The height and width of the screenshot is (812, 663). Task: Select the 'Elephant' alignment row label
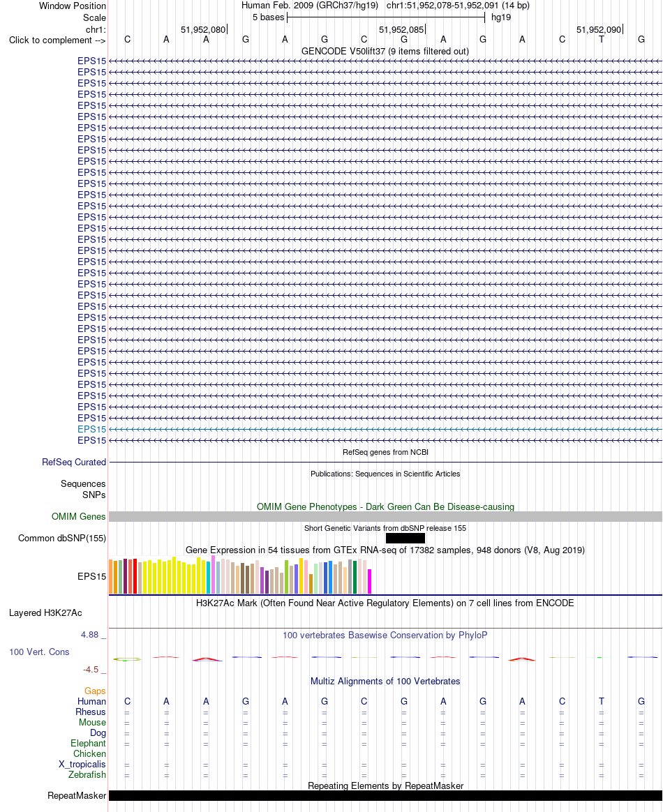coord(88,743)
